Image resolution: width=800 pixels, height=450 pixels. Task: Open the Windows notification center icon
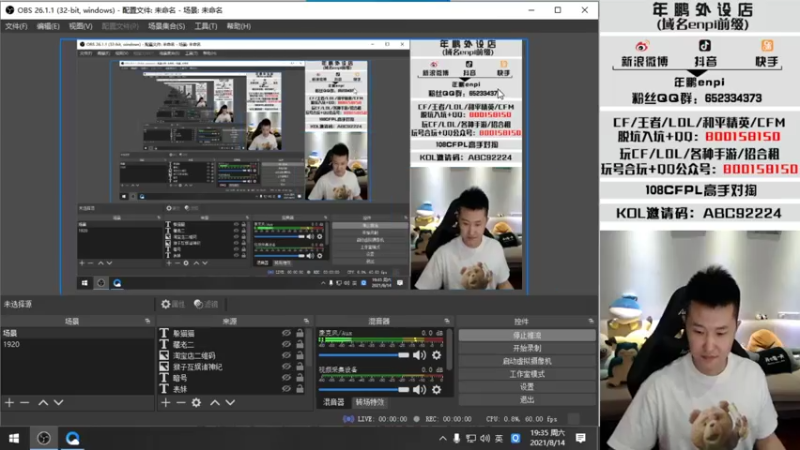pyautogui.click(x=581, y=438)
